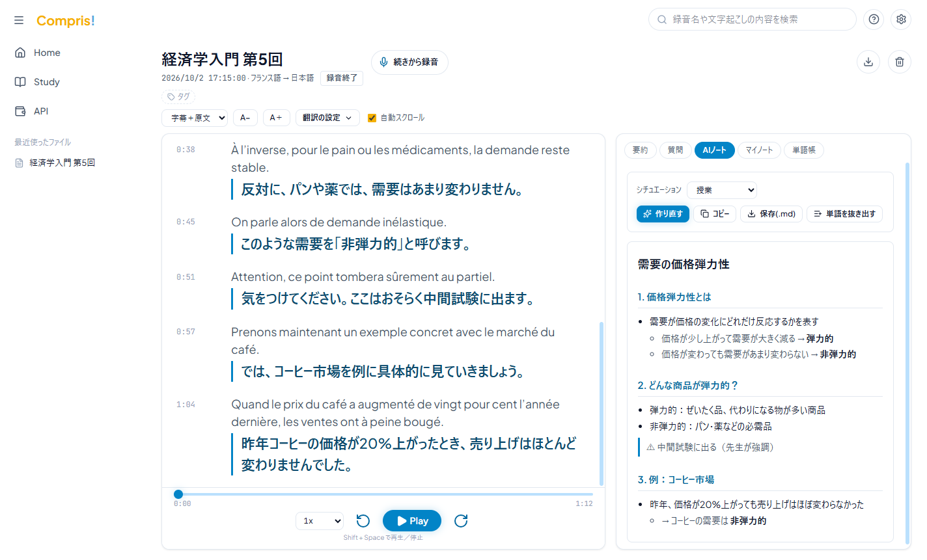Click the AI note panel scrollbar
This screenshot has width=927, height=560.
(x=907, y=353)
